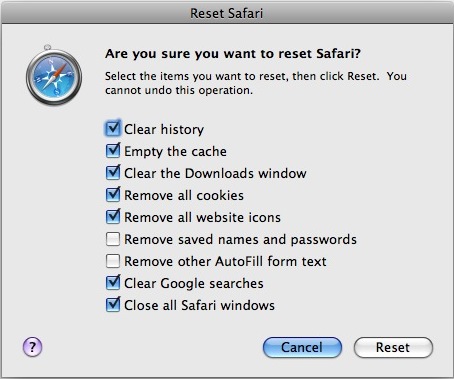The height and width of the screenshot is (379, 454).
Task: Untick Clear the Downloads window checkbox
Action: point(113,173)
